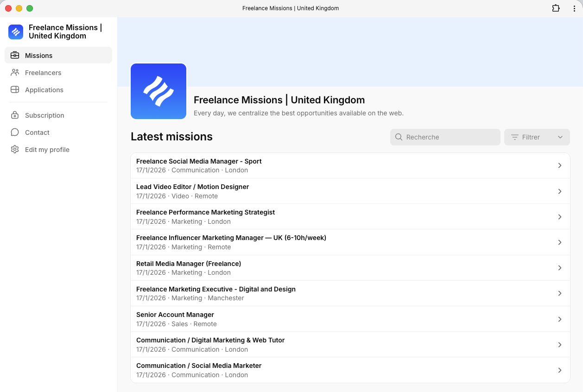Select Freelance Marketing Executive - Digital and Design

pos(216,289)
